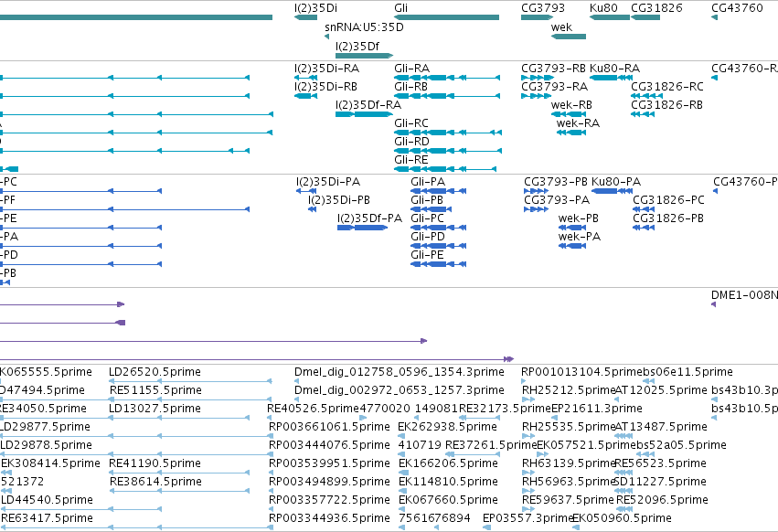Select the wek-RB transcript

(x=568, y=114)
